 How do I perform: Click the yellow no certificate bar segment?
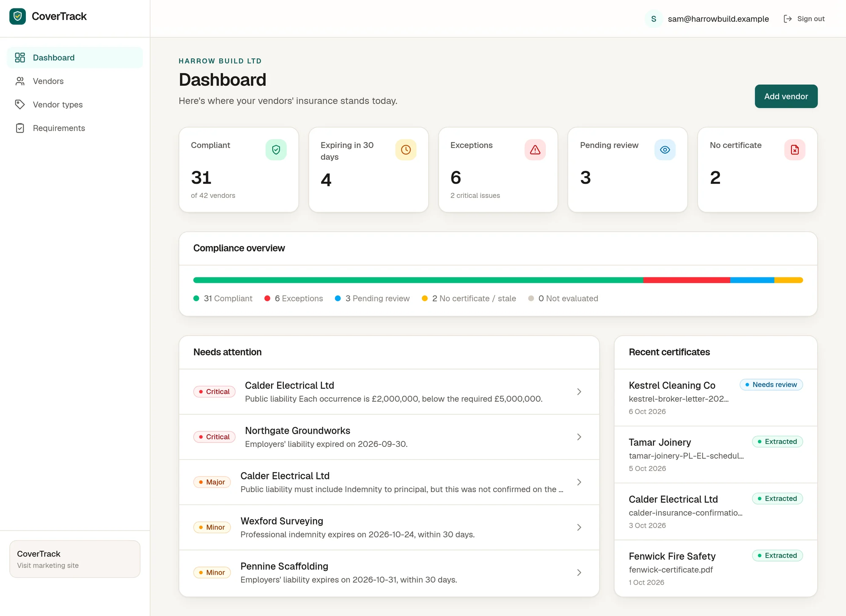point(788,280)
